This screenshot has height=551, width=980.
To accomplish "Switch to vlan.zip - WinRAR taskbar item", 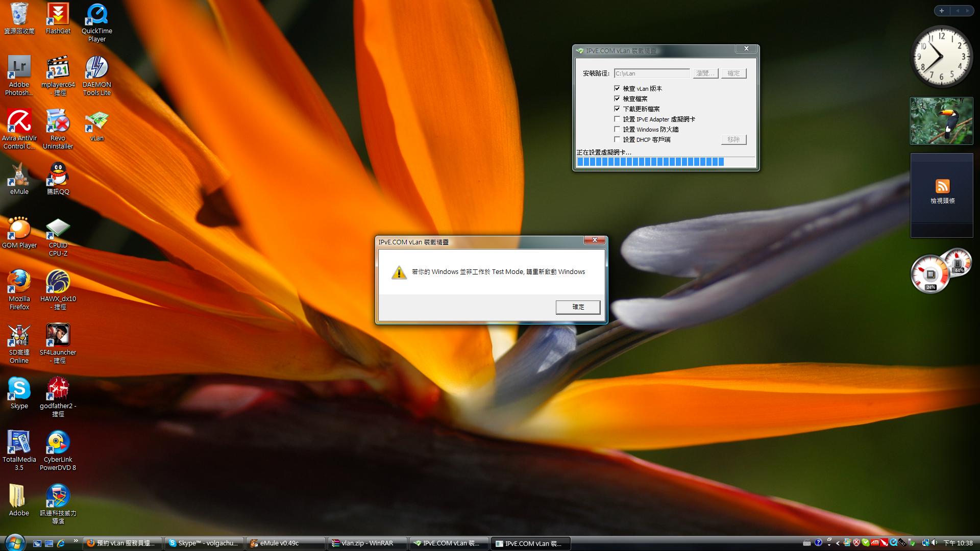I will (x=367, y=543).
